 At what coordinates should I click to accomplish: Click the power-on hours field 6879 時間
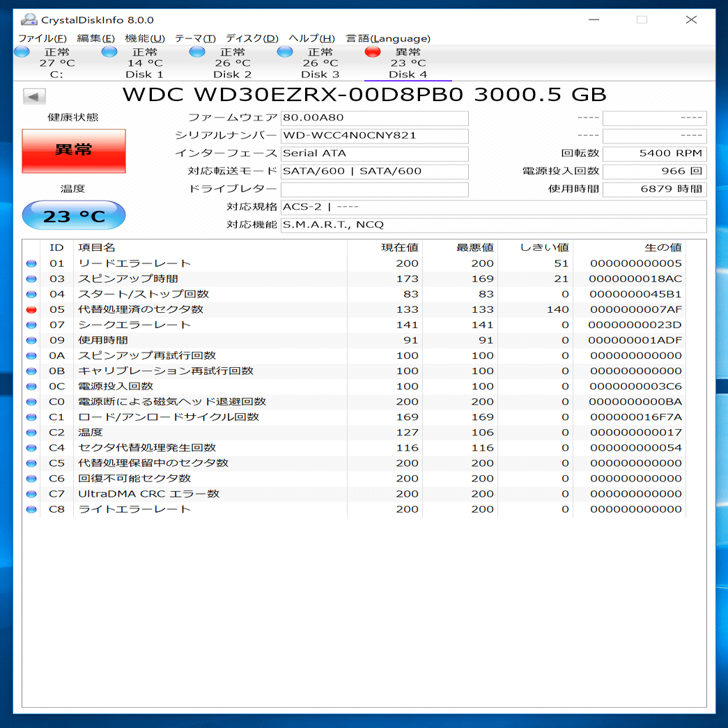(655, 189)
